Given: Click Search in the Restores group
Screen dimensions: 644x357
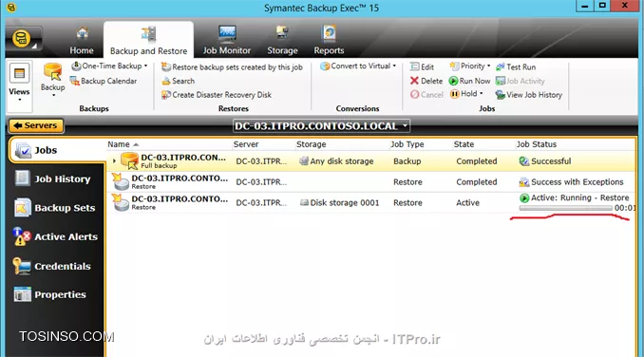Looking at the screenshot, I should coord(179,81).
